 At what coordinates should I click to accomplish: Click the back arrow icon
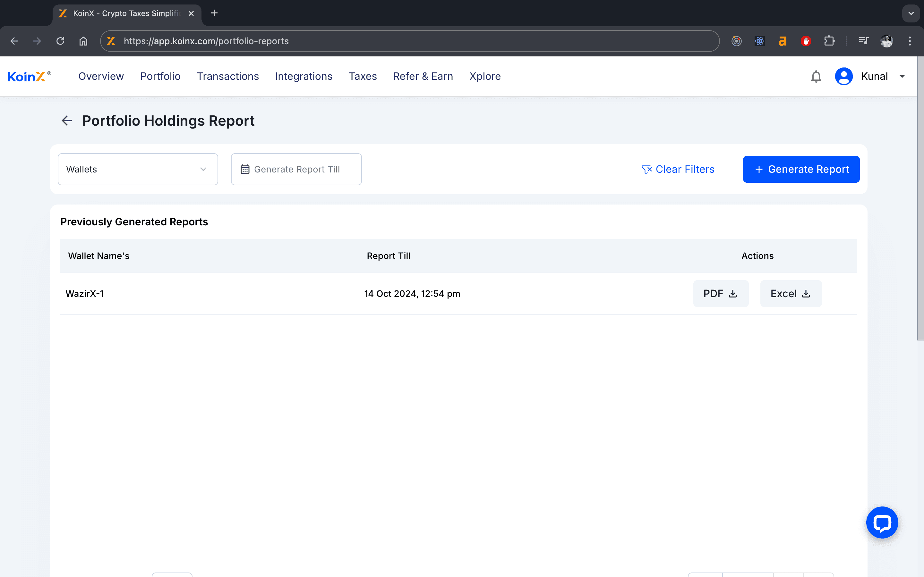[66, 120]
